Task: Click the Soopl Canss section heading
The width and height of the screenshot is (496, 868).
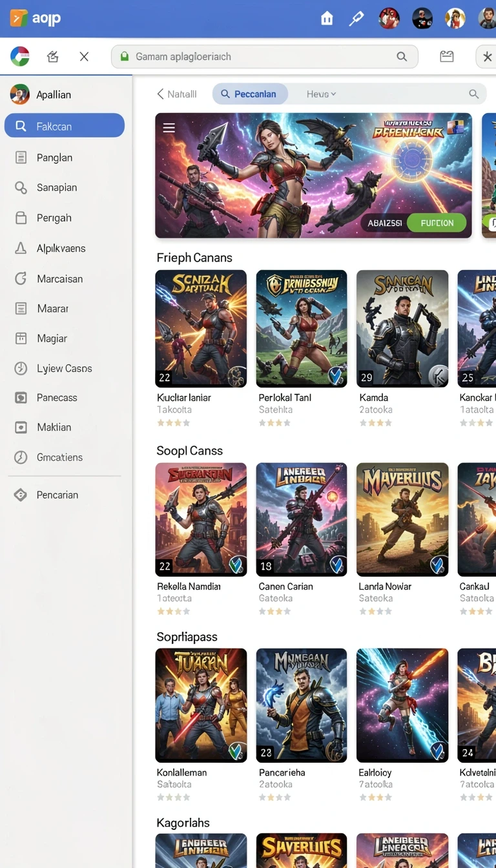Action: 190,451
